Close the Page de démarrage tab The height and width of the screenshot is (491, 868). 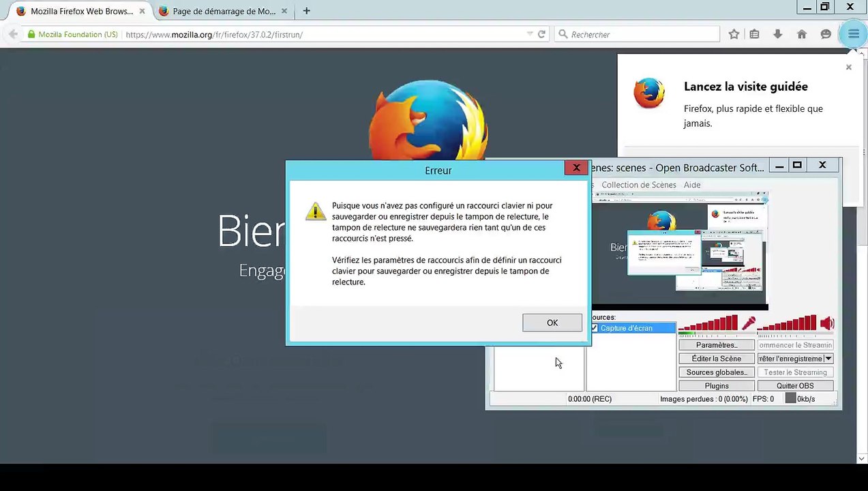(284, 11)
